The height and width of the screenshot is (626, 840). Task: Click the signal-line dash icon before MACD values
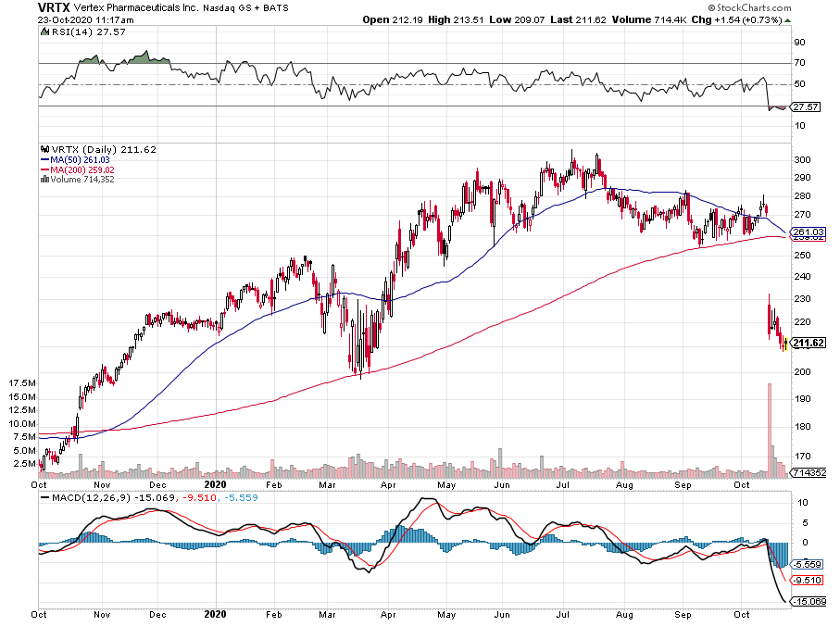click(44, 497)
